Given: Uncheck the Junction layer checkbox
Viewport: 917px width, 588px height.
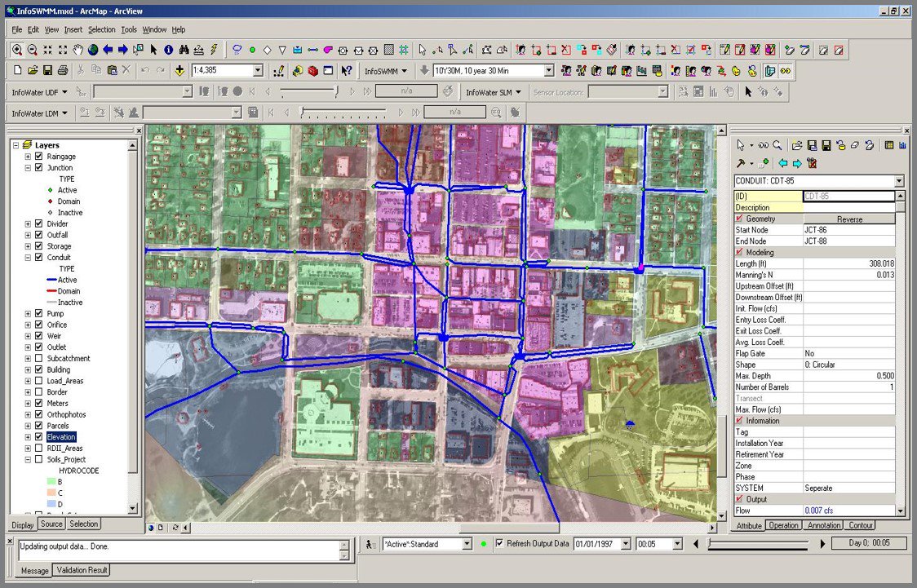Looking at the screenshot, I should (38, 167).
